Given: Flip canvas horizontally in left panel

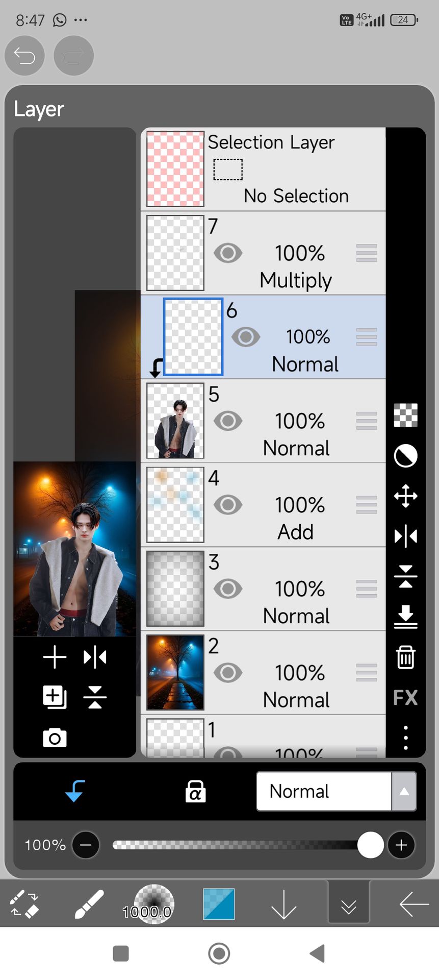Looking at the screenshot, I should 95,657.
